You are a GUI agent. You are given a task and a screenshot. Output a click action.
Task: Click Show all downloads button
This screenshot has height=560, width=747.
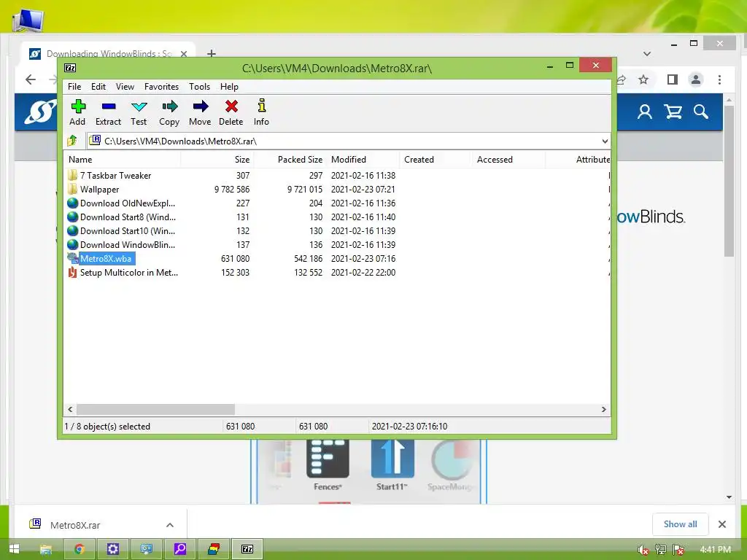click(x=680, y=524)
